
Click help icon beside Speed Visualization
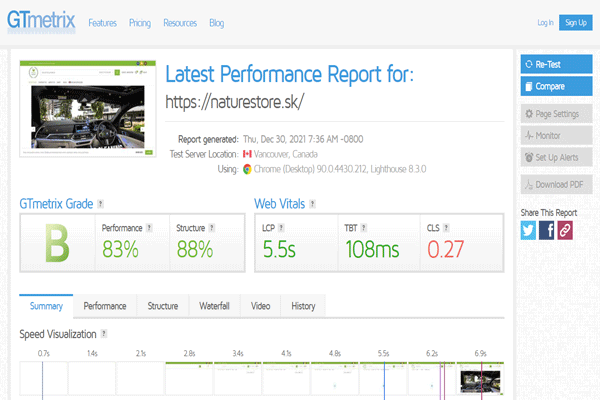pos(104,334)
